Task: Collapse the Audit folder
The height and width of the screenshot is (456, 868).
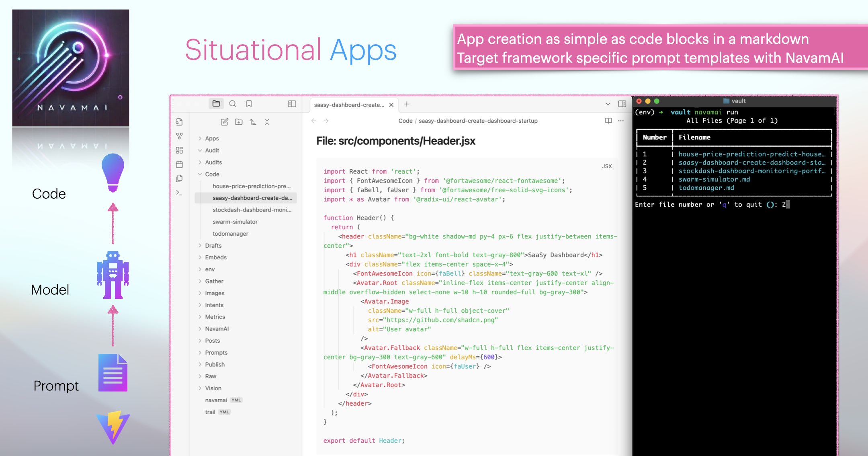Action: pos(212,150)
